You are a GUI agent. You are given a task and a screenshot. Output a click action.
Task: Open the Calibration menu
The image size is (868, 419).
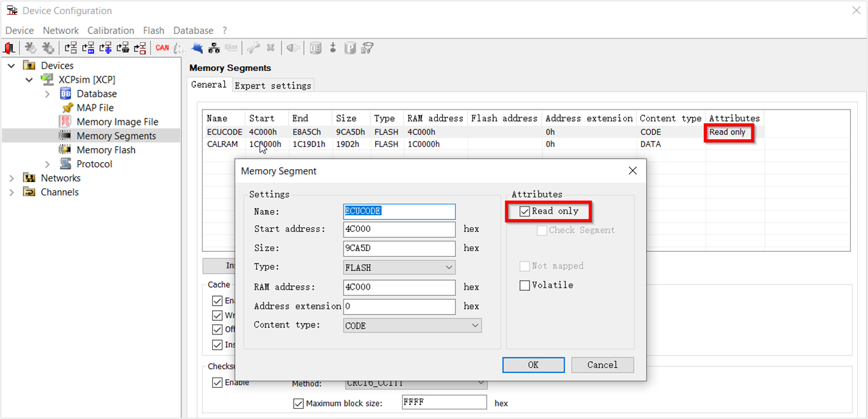(111, 30)
